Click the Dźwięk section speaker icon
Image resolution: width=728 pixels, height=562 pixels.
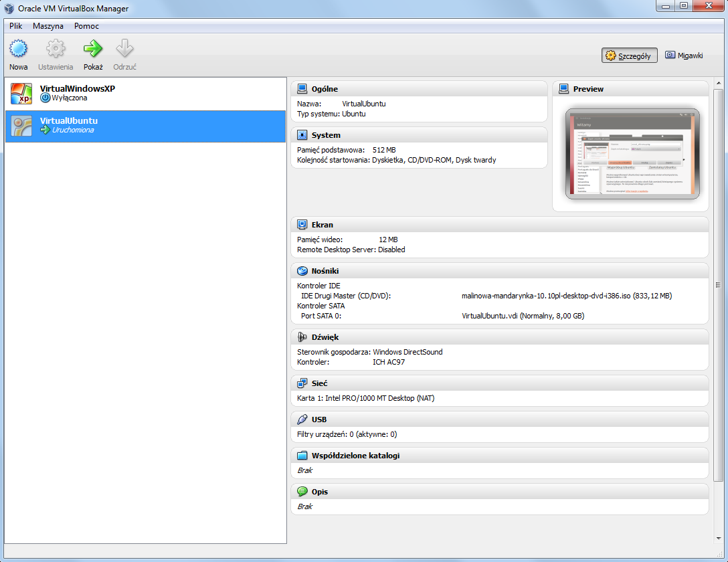302,337
